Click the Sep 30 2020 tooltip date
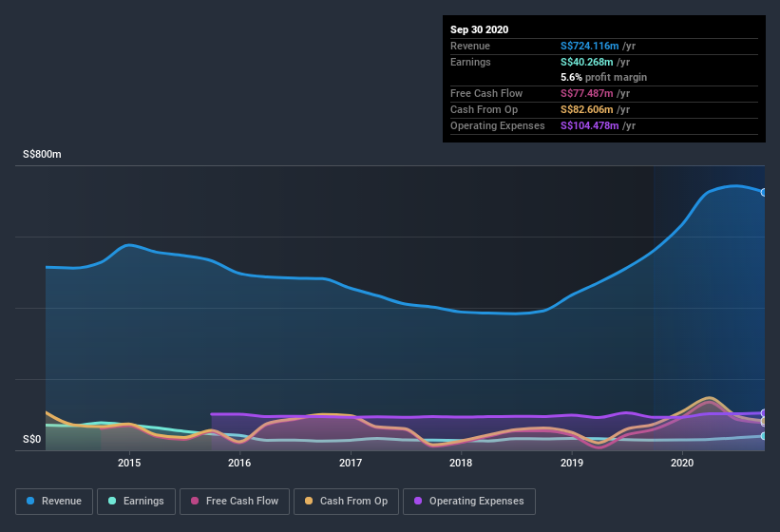Viewport: 780px width, 532px height. pos(479,29)
